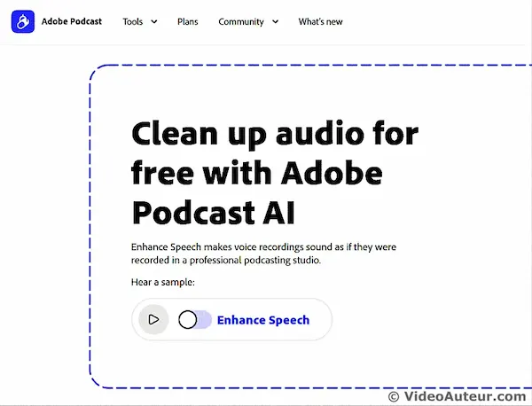Toggle the Enhance Speech switch
The width and height of the screenshot is (532, 406).
[195, 319]
